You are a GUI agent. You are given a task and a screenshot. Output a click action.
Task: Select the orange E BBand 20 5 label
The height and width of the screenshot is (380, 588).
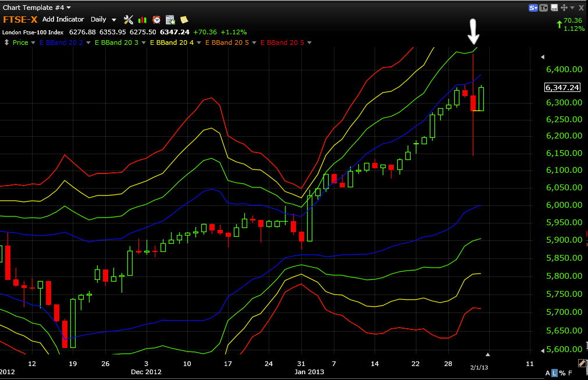pos(227,42)
